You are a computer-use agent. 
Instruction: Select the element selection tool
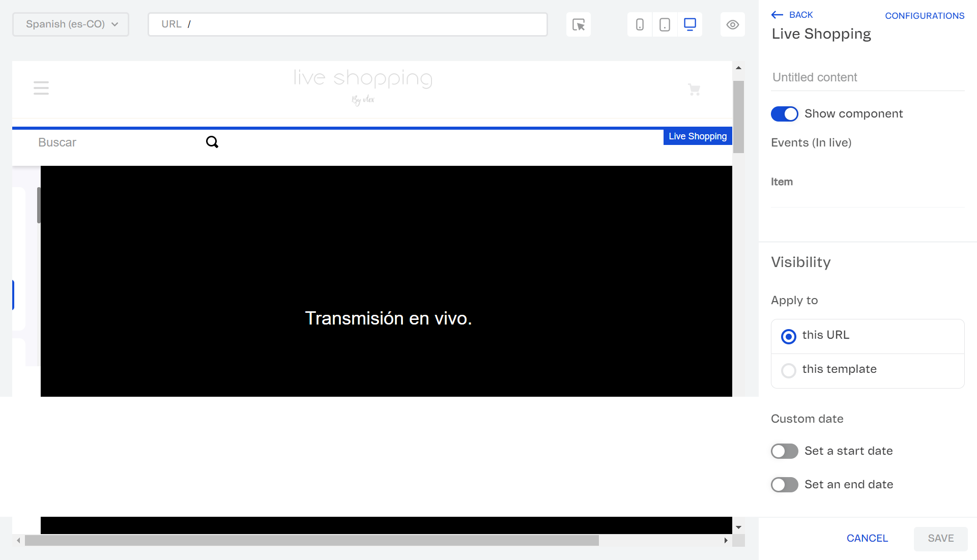click(578, 24)
